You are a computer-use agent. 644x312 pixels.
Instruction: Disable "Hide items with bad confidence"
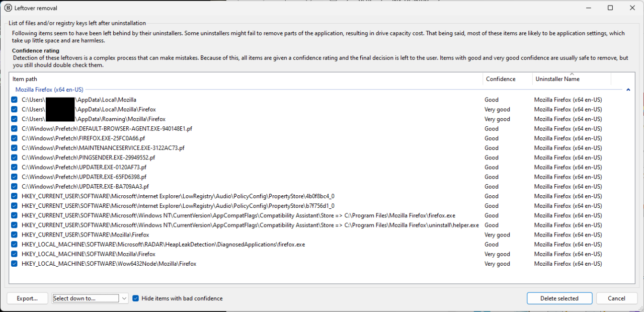135,298
